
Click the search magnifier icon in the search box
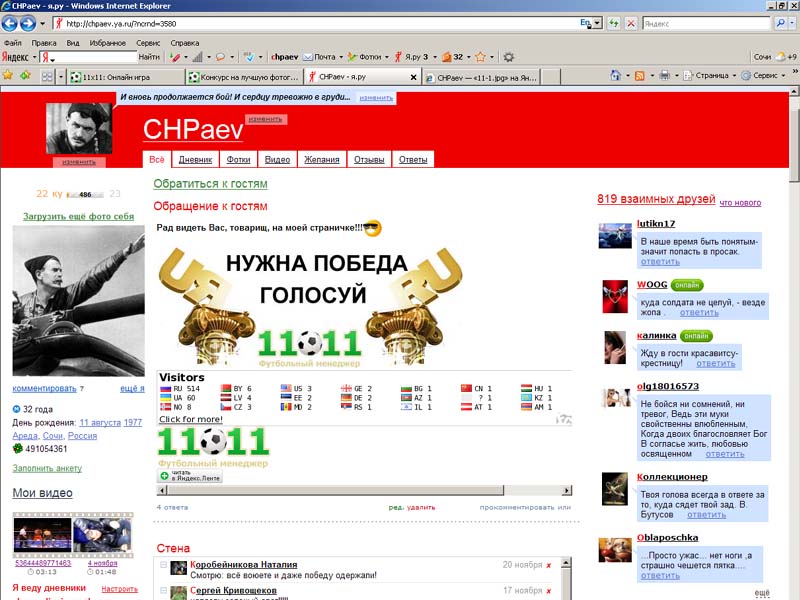780,23
